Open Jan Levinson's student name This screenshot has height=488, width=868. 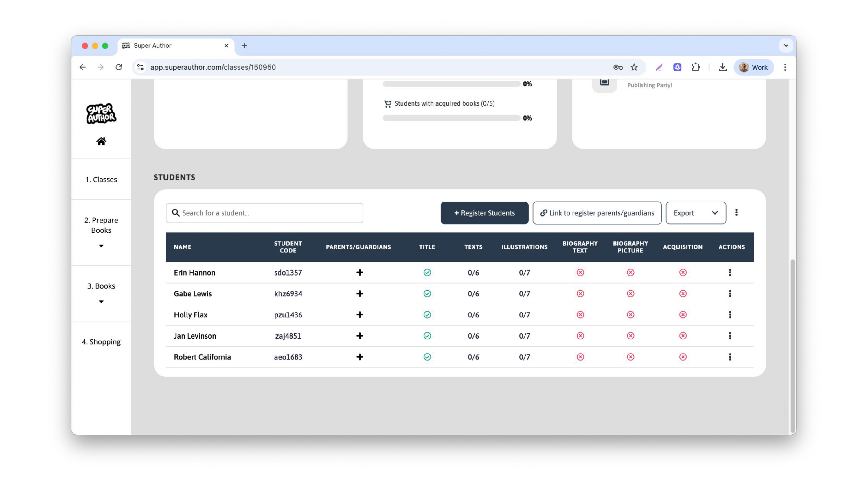(x=195, y=336)
